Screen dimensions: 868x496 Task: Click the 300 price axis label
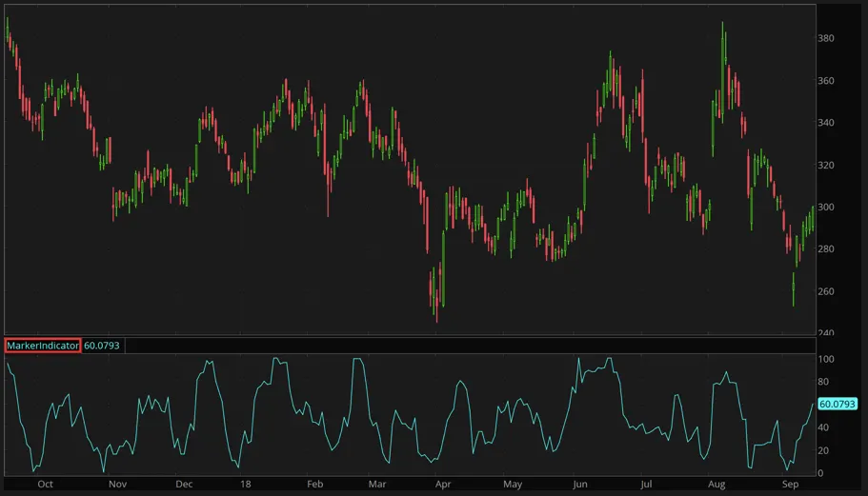[x=826, y=207]
